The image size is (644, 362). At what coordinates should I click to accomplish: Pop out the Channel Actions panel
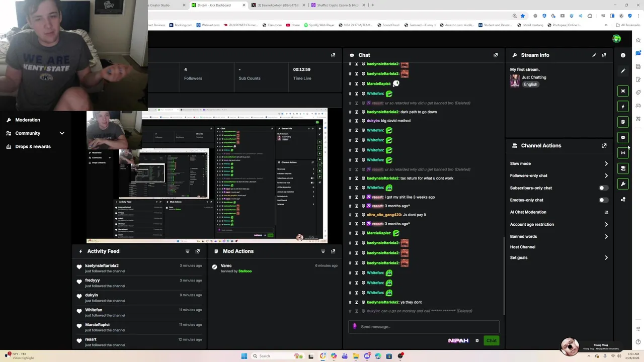point(604,146)
